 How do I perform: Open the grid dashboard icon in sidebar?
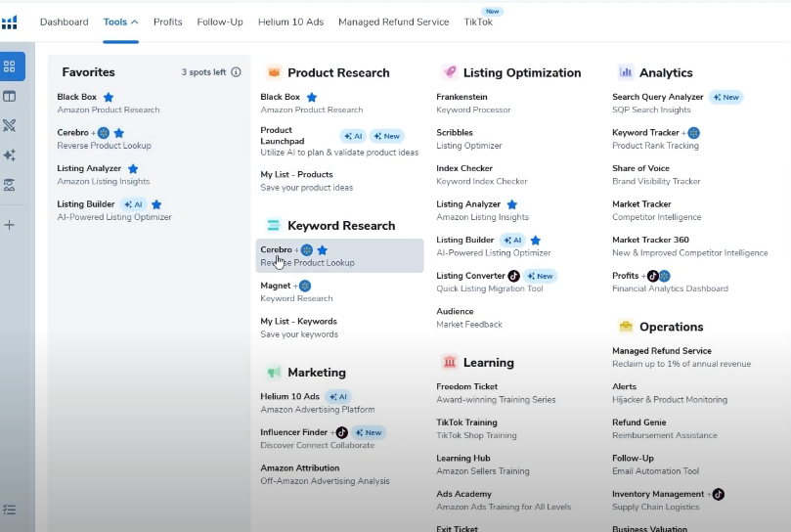pos(10,66)
